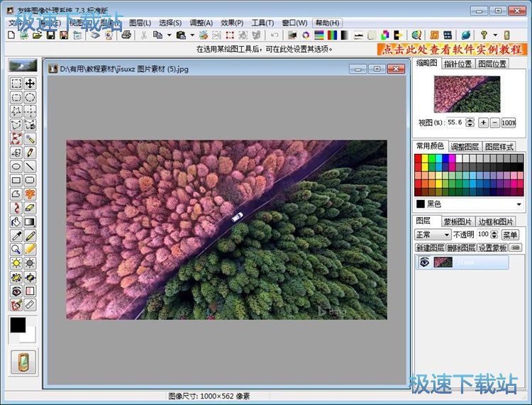
Task: Select the eyedropper color picker tool
Action: pos(16,235)
